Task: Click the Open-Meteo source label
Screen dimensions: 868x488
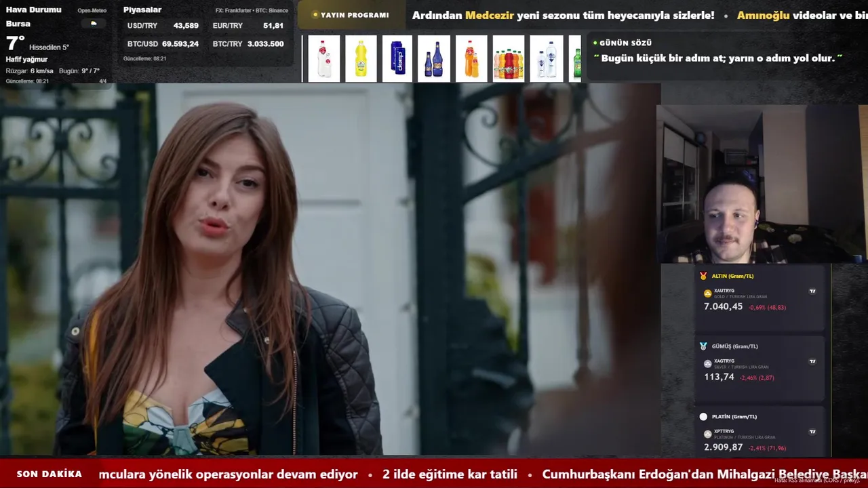Action: pyautogui.click(x=92, y=11)
